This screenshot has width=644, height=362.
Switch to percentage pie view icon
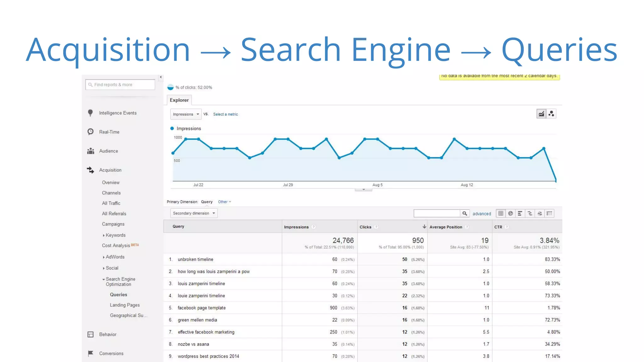511,213
